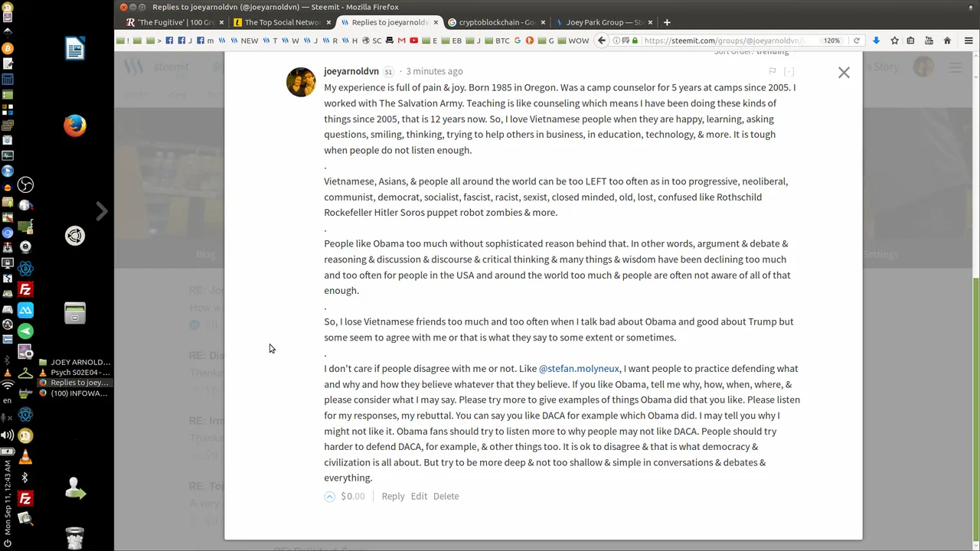The height and width of the screenshot is (551, 980).
Task: Switch to 'The Top Social Networ' tab
Action: pyautogui.click(x=283, y=22)
